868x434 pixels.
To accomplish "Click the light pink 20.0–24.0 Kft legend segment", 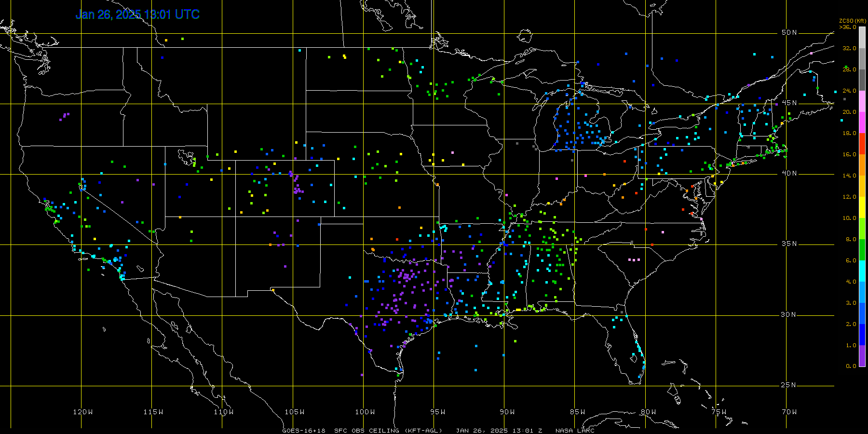I will coord(862,101).
